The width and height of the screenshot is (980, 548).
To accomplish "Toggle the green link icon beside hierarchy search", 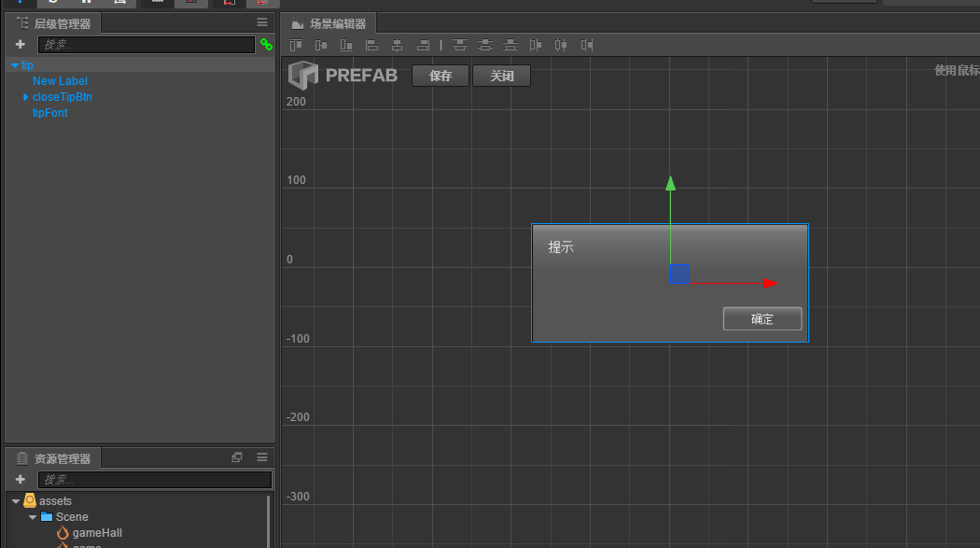I will 266,45.
